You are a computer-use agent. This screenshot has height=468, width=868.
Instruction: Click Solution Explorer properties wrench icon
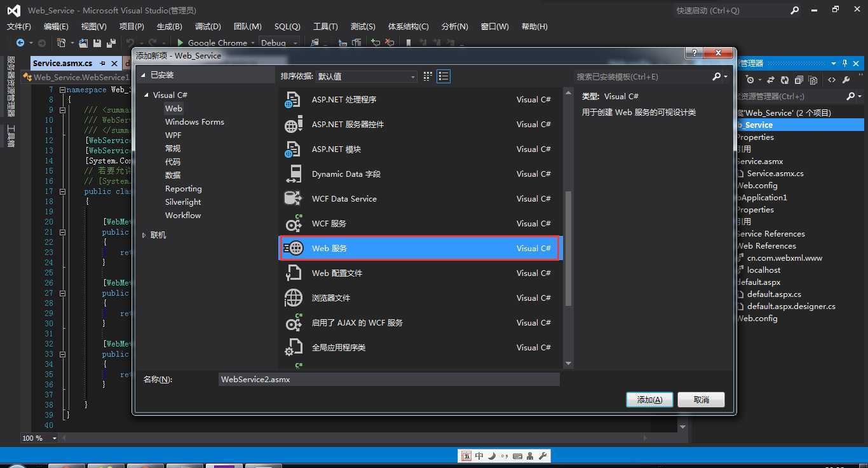point(846,80)
